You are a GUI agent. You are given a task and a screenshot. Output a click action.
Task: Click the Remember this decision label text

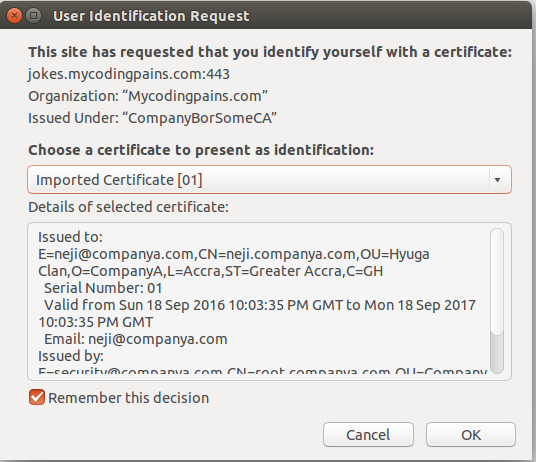pos(129,398)
